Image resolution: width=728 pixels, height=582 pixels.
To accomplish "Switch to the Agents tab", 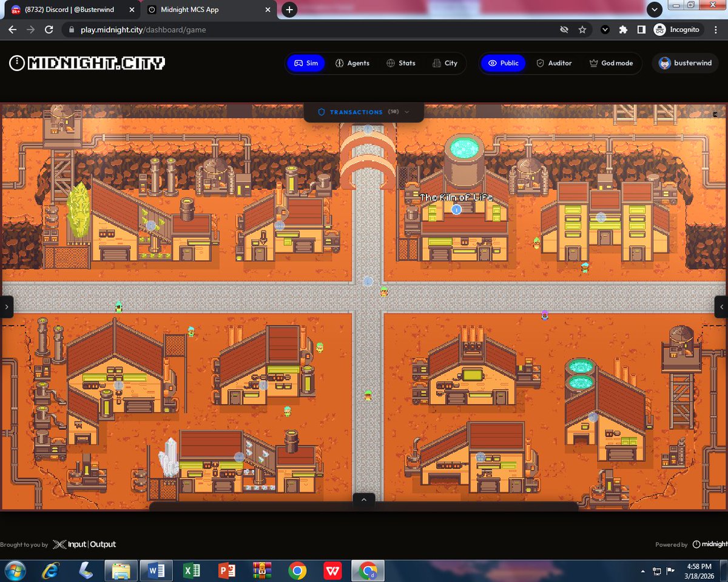I will click(x=352, y=63).
